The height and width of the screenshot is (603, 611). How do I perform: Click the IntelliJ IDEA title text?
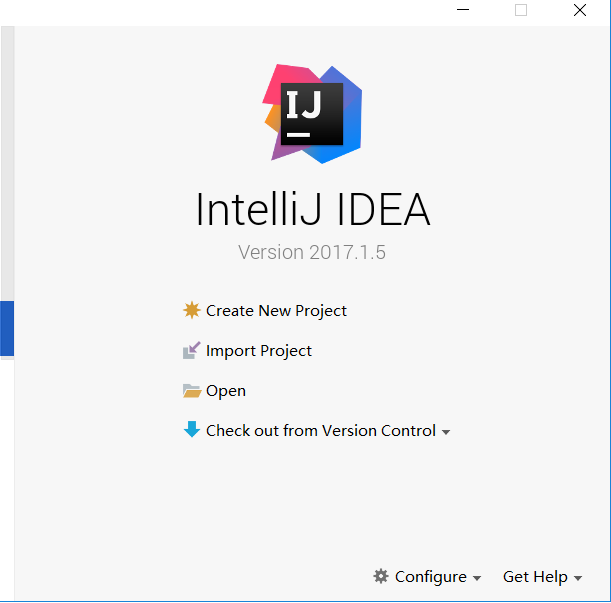313,209
